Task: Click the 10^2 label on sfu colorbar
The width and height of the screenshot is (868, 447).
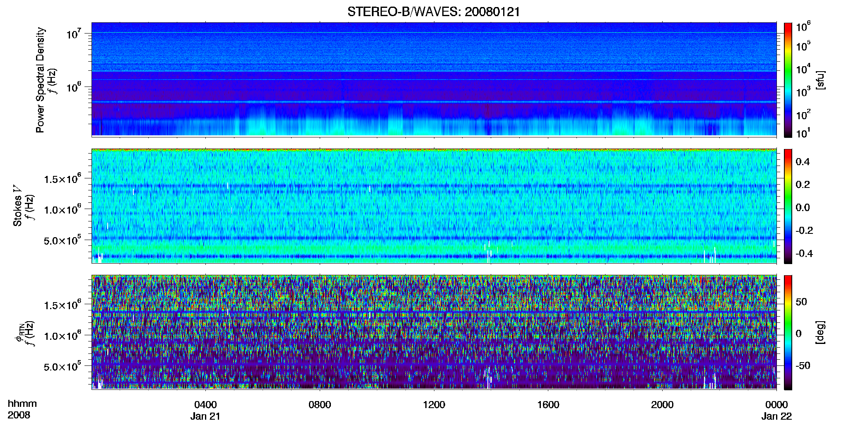Action: tap(803, 114)
